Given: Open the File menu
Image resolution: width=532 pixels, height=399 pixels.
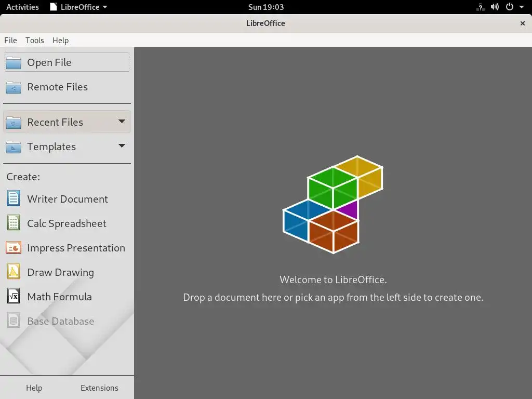Looking at the screenshot, I should pyautogui.click(x=10, y=41).
